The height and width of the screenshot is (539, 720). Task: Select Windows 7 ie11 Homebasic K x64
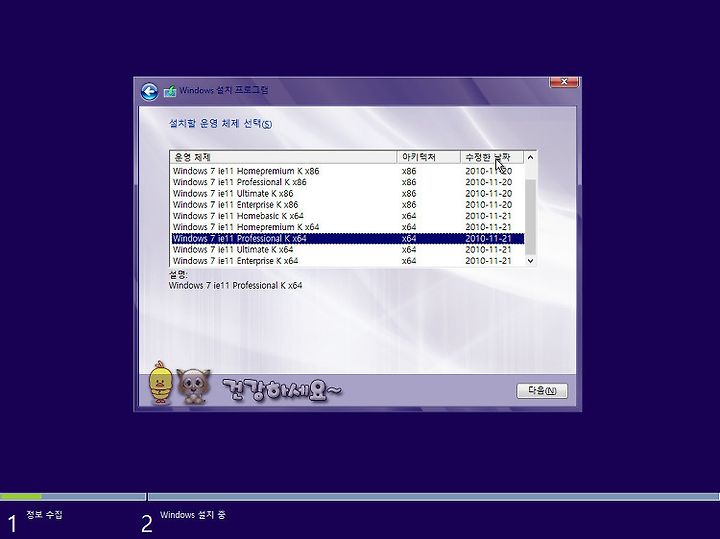pyautogui.click(x=348, y=216)
